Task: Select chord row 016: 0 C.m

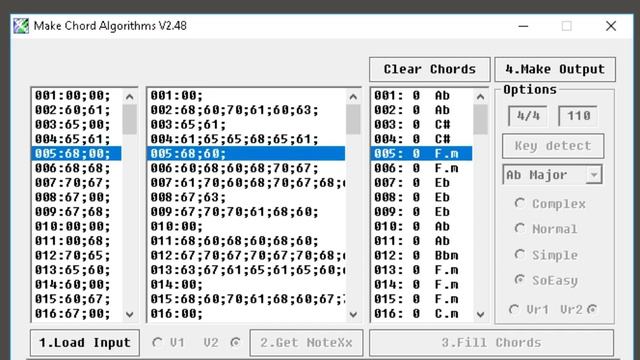Action: pyautogui.click(x=422, y=314)
